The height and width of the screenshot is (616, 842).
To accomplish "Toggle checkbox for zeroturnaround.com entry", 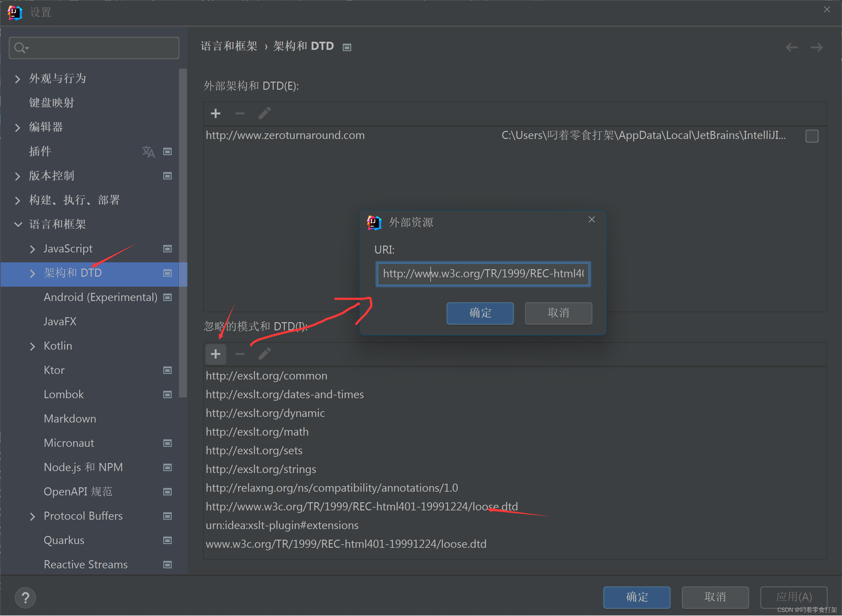I will (x=812, y=136).
